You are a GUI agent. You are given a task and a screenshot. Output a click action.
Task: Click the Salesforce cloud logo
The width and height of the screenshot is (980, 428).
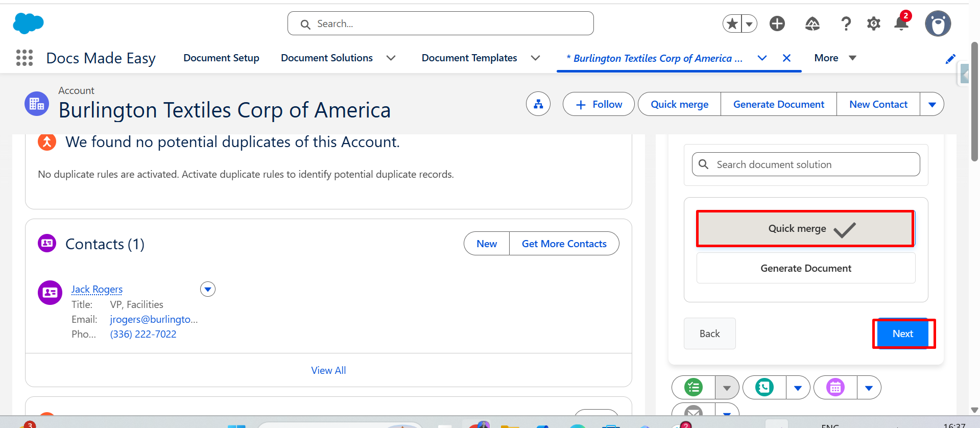click(x=28, y=23)
